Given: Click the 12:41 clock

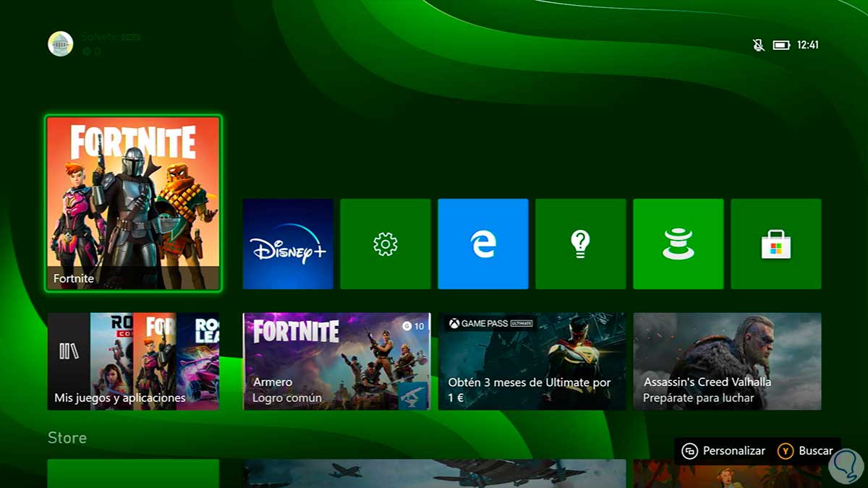Looking at the screenshot, I should [808, 45].
